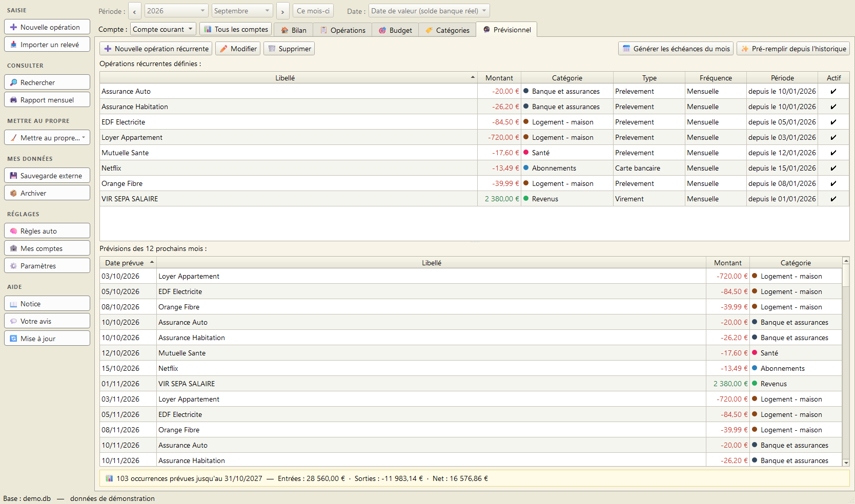Expand the Mettre au propre menu
This screenshot has height=504, width=855.
tap(47, 138)
